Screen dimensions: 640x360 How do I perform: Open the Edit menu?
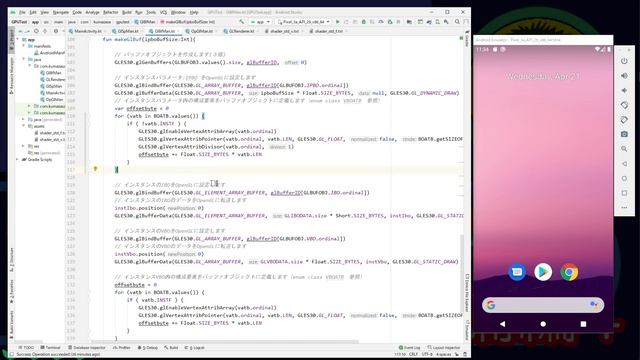[x=33, y=12]
